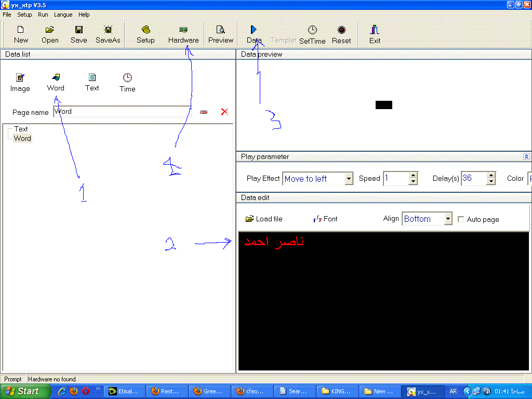
Task: Switch to Sear taskbar window
Action: coord(295,391)
